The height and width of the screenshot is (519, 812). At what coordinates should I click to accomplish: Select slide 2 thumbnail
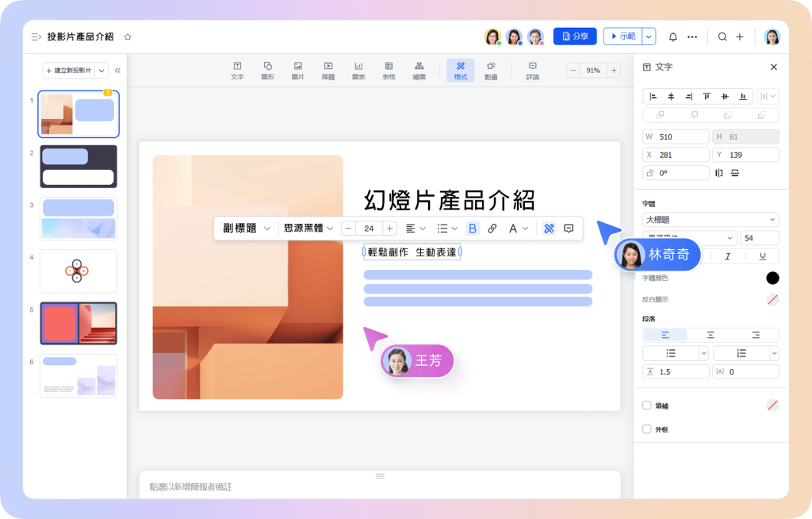pyautogui.click(x=79, y=167)
